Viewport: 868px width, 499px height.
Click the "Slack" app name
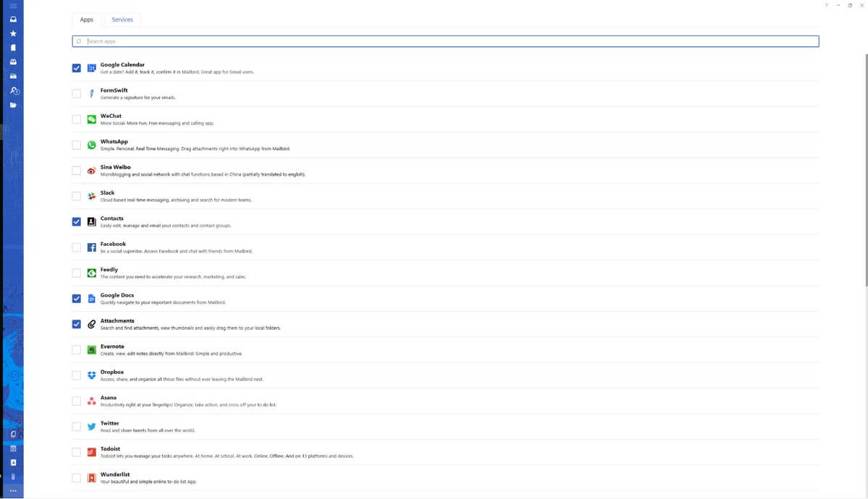click(x=108, y=193)
